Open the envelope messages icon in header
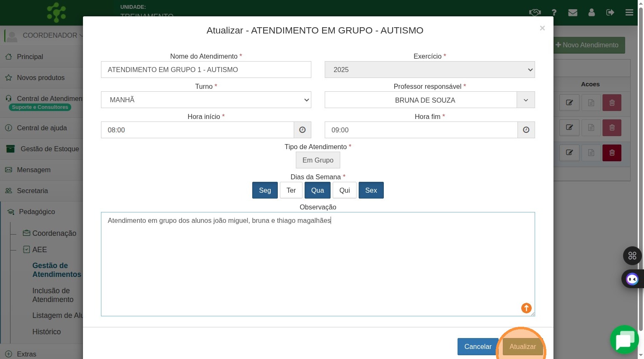 pyautogui.click(x=573, y=13)
